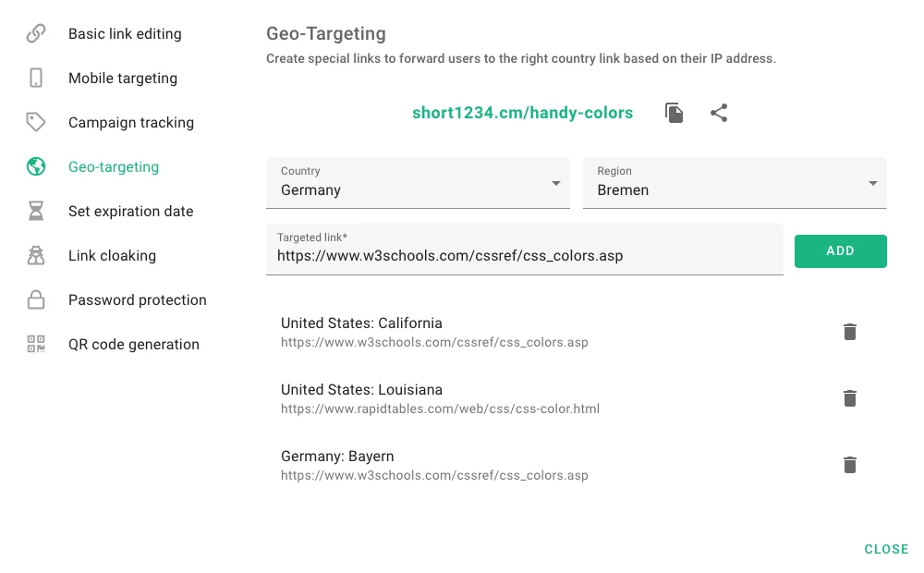Remove the United States: Louisiana entry
Image resolution: width=924 pixels, height=573 pixels.
point(850,398)
